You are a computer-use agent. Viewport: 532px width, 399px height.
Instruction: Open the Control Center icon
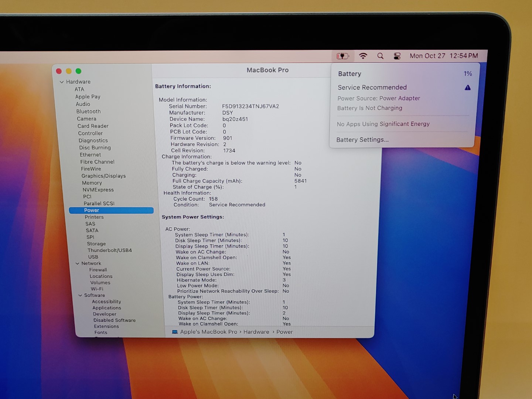pyautogui.click(x=397, y=56)
